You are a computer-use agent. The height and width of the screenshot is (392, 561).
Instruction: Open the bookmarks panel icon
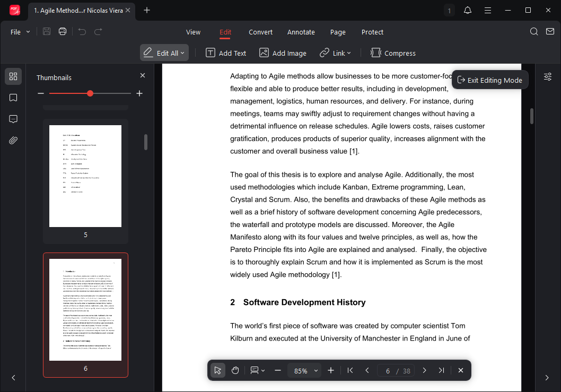point(13,98)
